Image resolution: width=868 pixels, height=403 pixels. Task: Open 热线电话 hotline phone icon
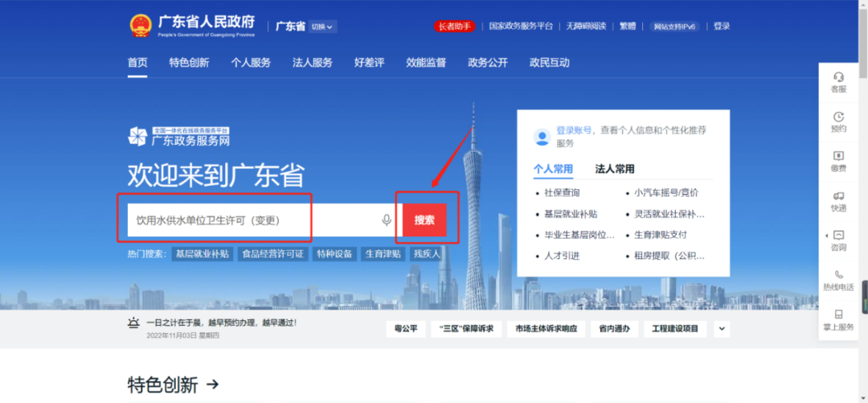[x=838, y=274]
